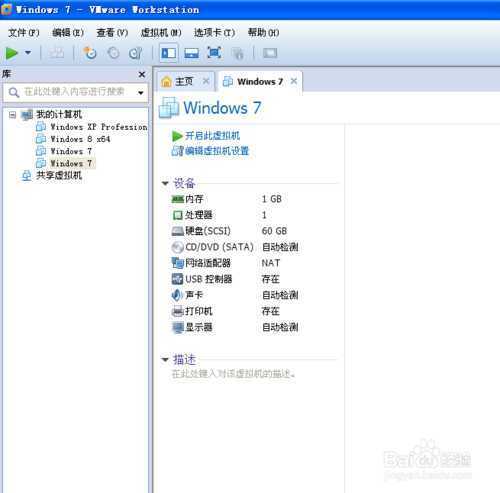Open the library search dropdown arrow
500x493 pixels.
click(141, 92)
